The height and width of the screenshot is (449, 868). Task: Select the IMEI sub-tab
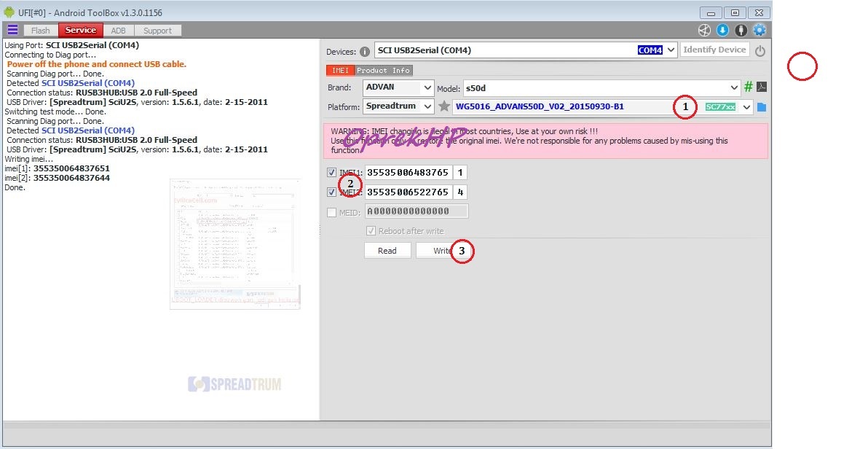tap(341, 71)
